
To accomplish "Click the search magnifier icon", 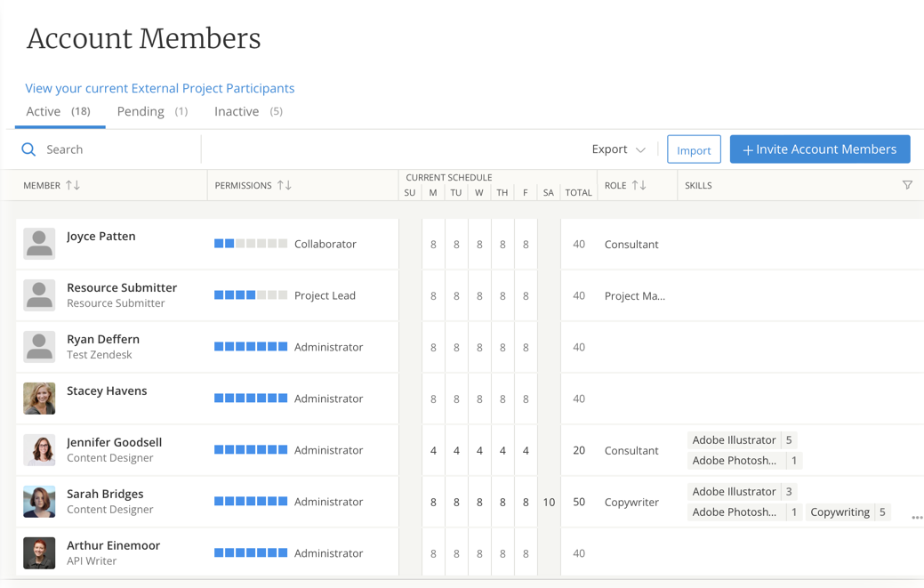I will pyautogui.click(x=28, y=149).
